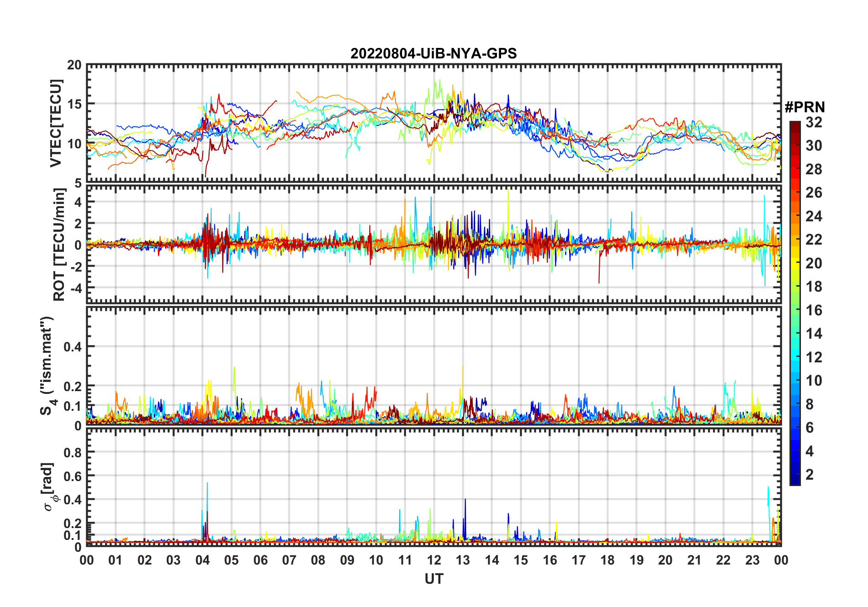The width and height of the screenshot is (868, 607).
Task: Click the VTEC[TECU] axis label
Action: pos(56,123)
